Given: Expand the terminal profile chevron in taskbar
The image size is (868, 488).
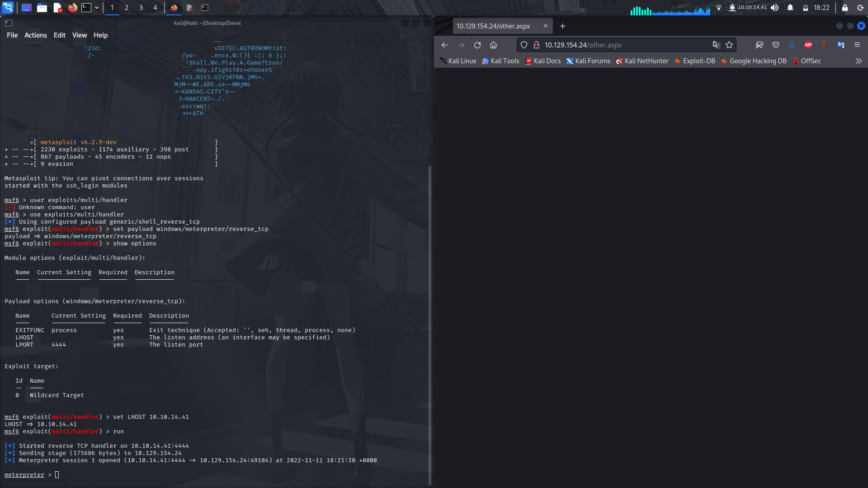Looking at the screenshot, I should [97, 8].
